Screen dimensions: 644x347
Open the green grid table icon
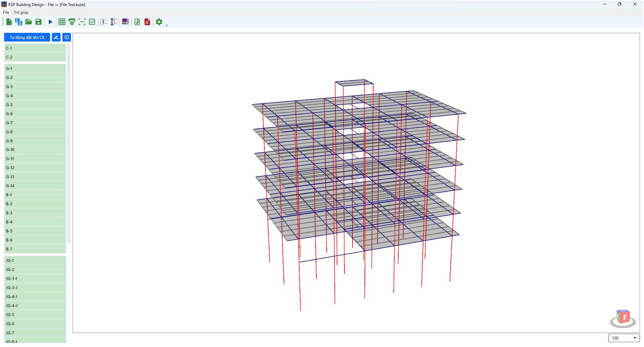point(62,22)
